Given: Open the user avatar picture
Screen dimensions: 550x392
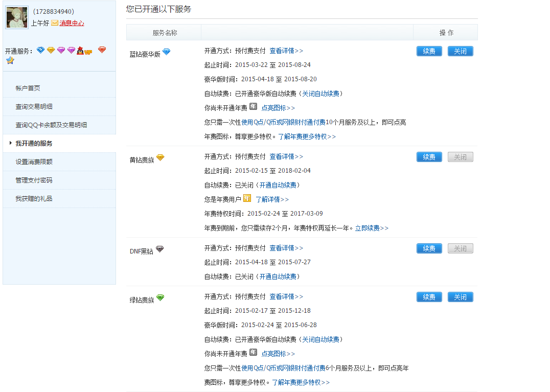Looking at the screenshot, I should coord(17,17).
